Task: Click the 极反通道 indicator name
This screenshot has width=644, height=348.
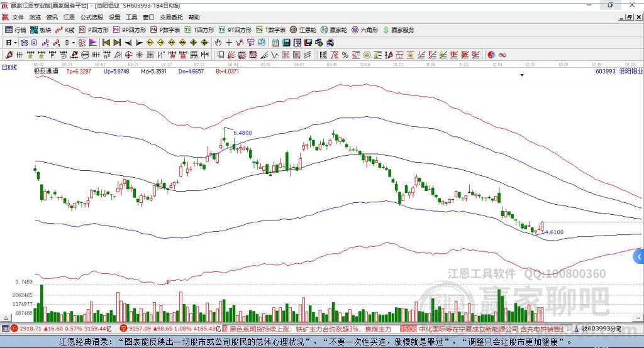Action: tap(46, 71)
